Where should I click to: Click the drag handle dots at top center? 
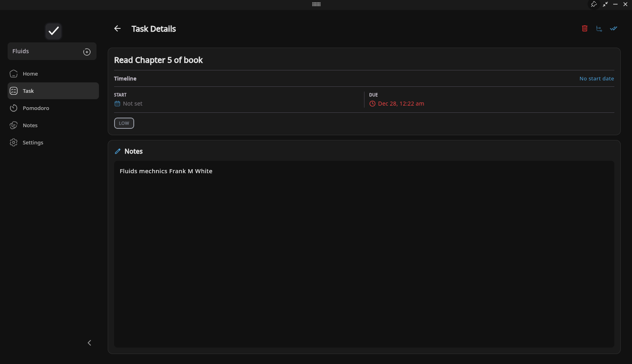316,4
